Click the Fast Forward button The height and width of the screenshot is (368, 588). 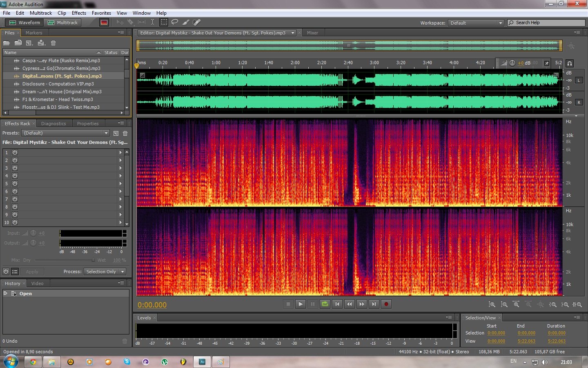pyautogui.click(x=362, y=304)
